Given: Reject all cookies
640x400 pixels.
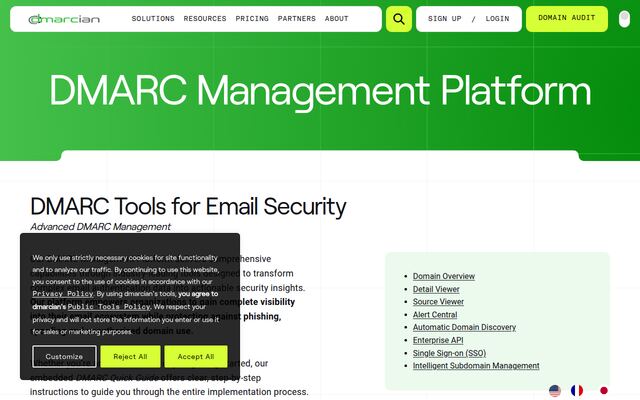Looking at the screenshot, I should (130, 356).
